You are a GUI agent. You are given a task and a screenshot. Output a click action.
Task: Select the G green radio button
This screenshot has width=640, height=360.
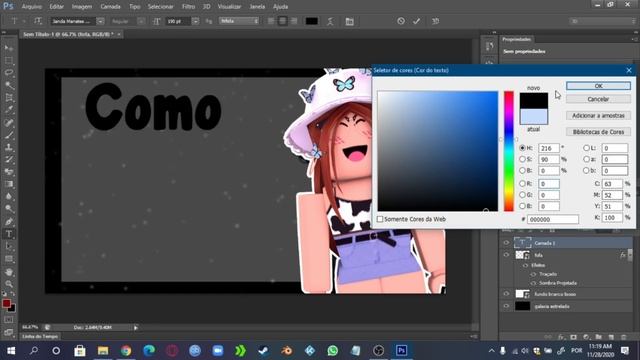pyautogui.click(x=522, y=195)
